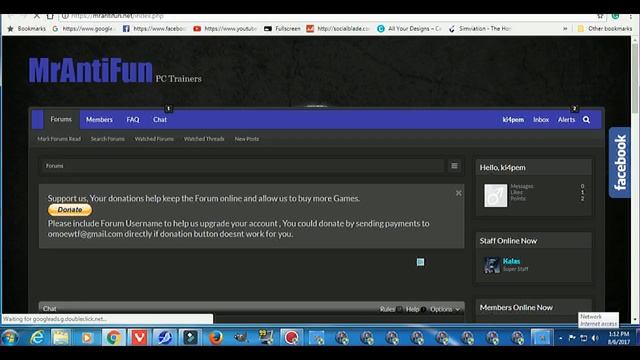
Task: Click the address bar URL field
Action: point(327,16)
